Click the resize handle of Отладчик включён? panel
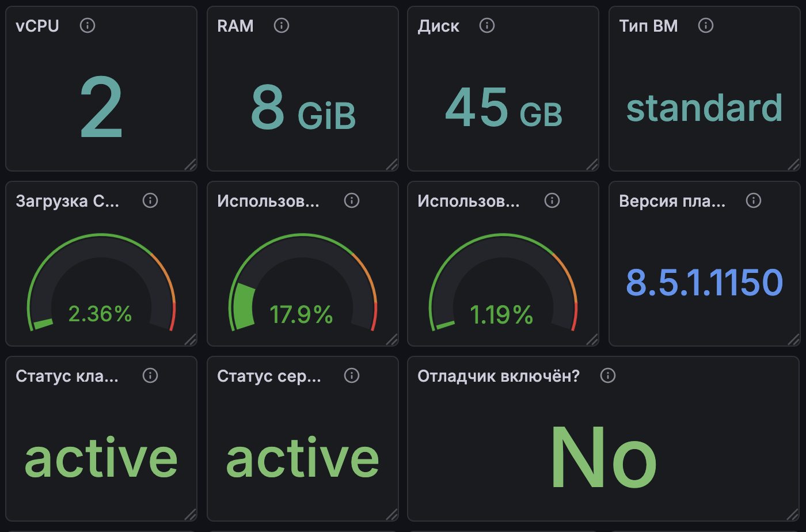 tap(793, 515)
